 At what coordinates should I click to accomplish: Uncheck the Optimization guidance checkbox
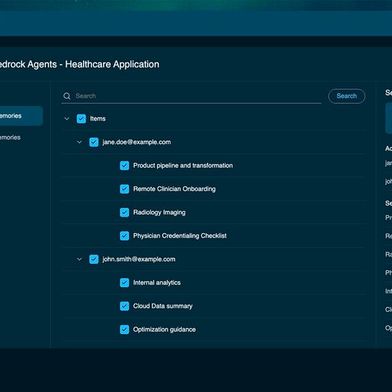(x=124, y=329)
